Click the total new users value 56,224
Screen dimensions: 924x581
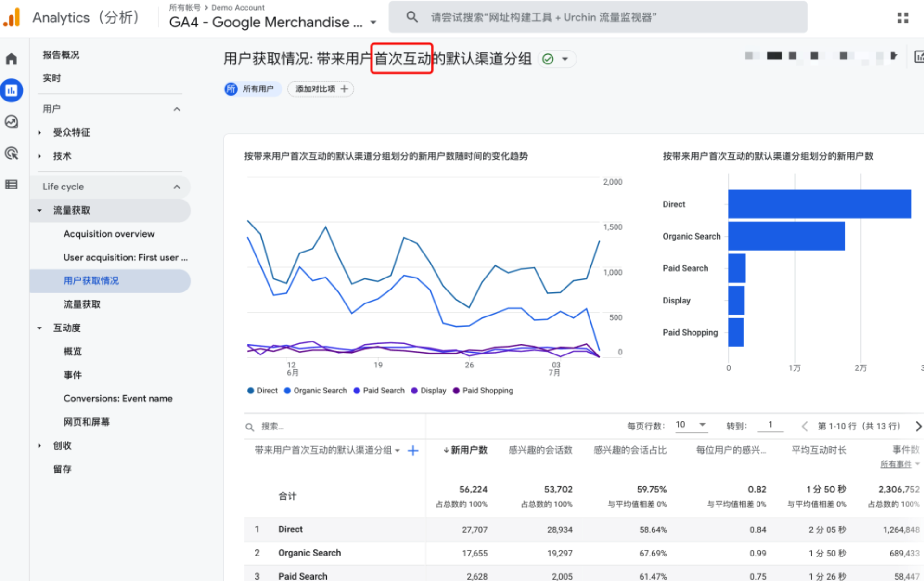pyautogui.click(x=473, y=490)
